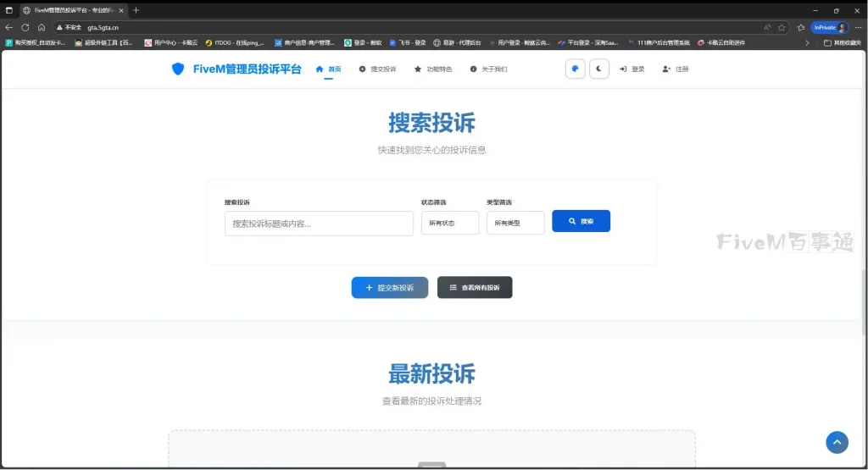Expand the 所有状态 status filter dropdown
The image size is (868, 470).
click(x=450, y=223)
